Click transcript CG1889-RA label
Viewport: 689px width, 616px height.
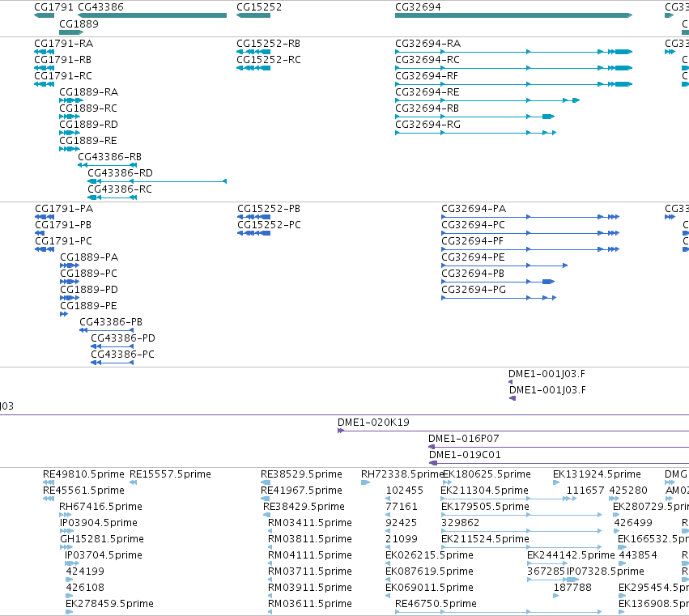point(89,92)
